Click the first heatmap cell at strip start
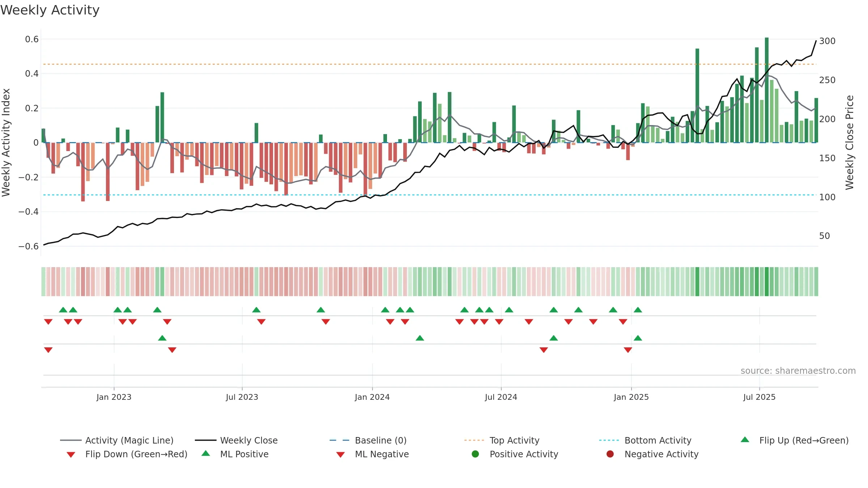This screenshot has width=868, height=488. (x=43, y=282)
